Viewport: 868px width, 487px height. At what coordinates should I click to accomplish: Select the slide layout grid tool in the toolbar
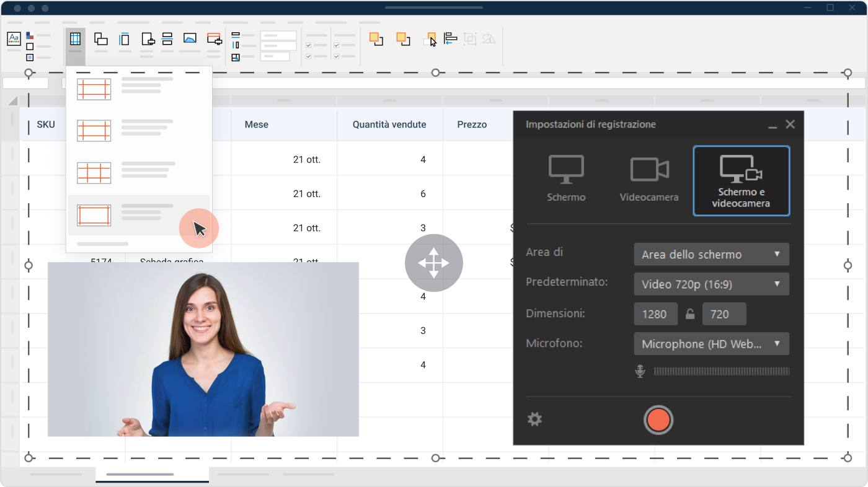[x=75, y=38]
